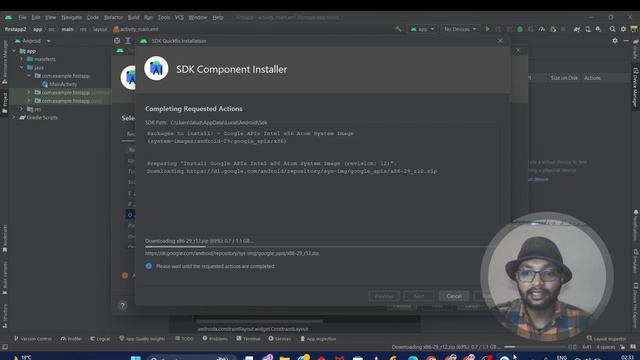Open Device Manager right side tab
640x360 pixels.
635,87
